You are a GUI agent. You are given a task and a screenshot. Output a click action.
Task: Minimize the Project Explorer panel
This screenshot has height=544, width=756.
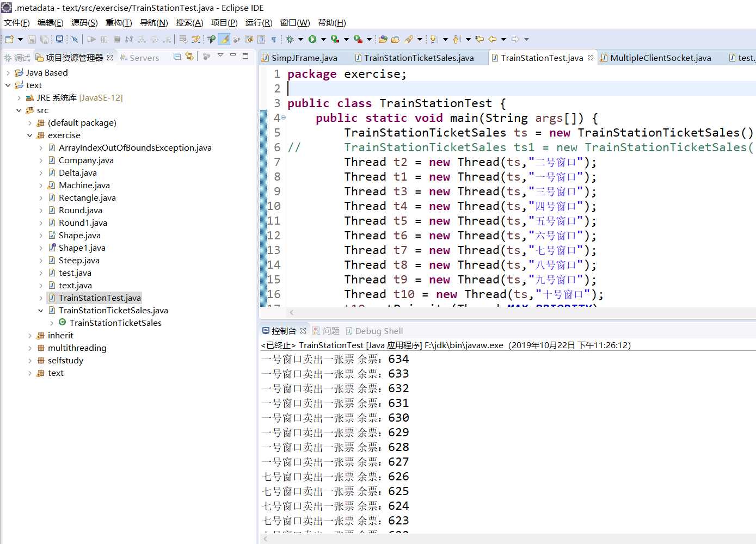point(233,55)
